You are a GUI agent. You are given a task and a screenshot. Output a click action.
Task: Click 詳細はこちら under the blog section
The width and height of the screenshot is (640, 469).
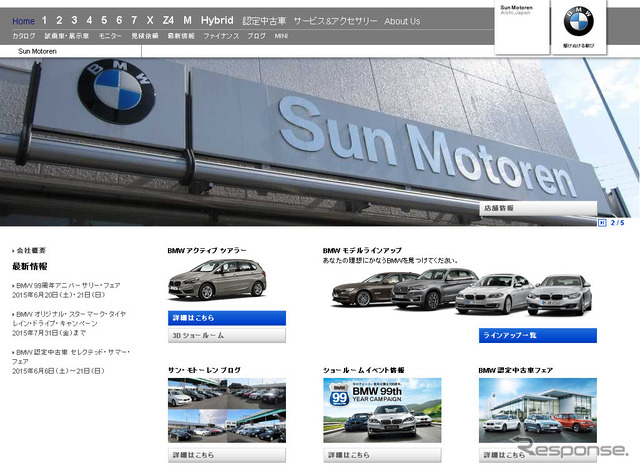[227, 455]
